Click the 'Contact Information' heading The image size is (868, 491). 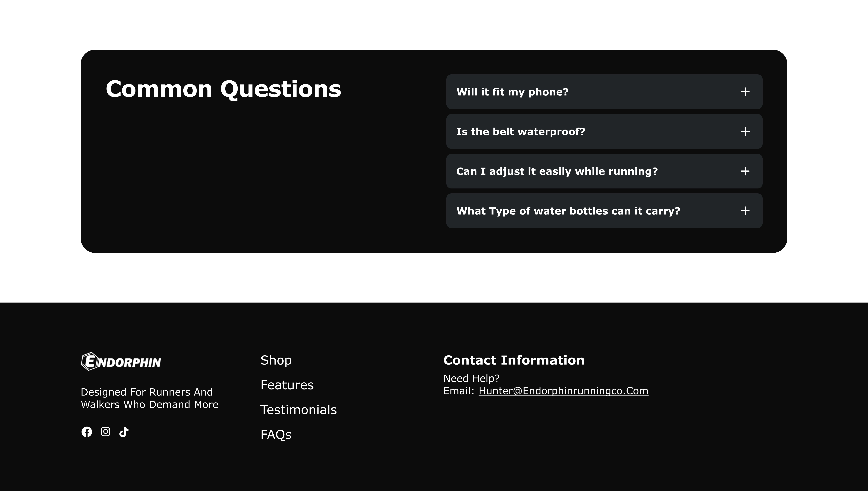tap(514, 360)
